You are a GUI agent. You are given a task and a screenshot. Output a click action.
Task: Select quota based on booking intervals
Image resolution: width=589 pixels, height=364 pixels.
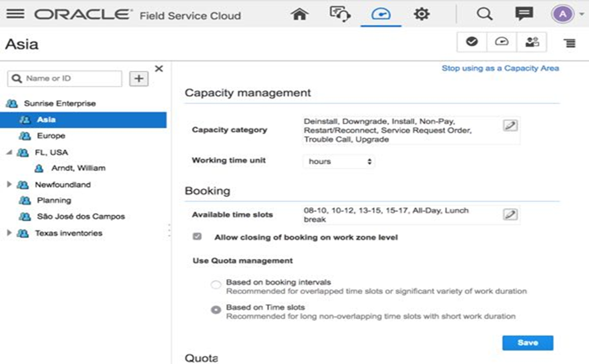216,284
